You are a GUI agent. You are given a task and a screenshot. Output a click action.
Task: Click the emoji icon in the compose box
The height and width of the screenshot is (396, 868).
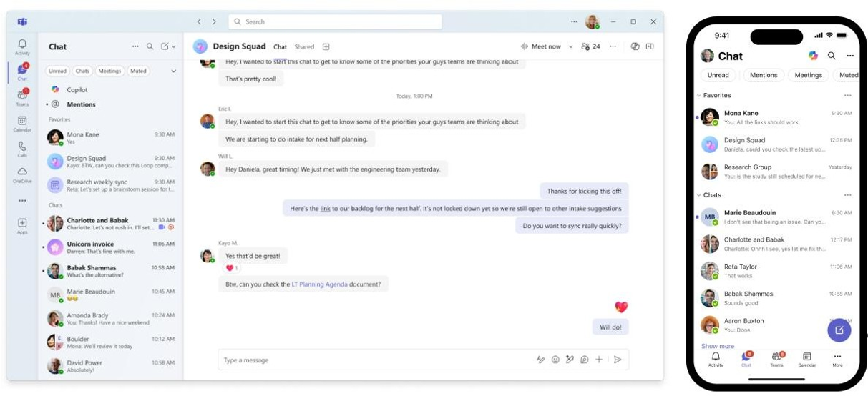[555, 360]
